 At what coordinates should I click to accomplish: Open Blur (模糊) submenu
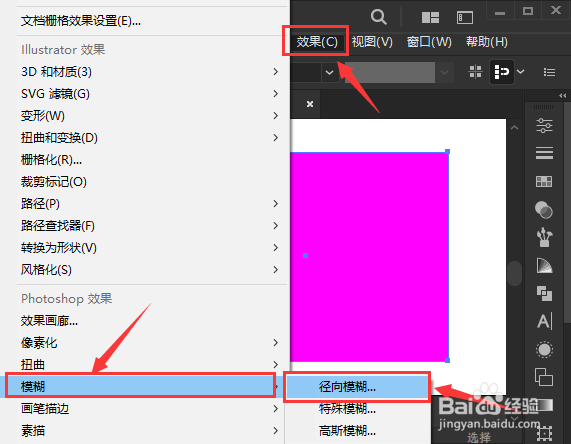[x=141, y=386]
